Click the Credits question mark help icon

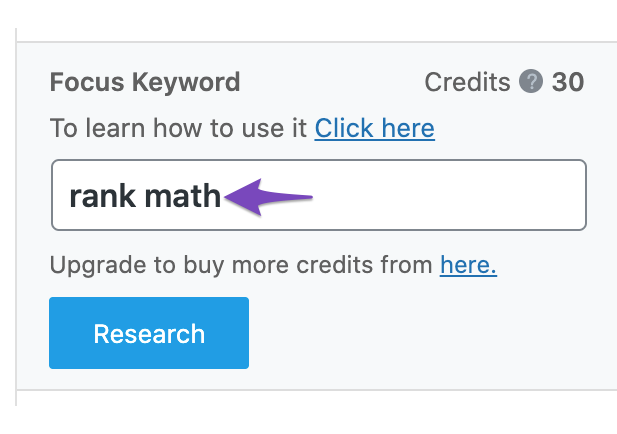pos(531,81)
